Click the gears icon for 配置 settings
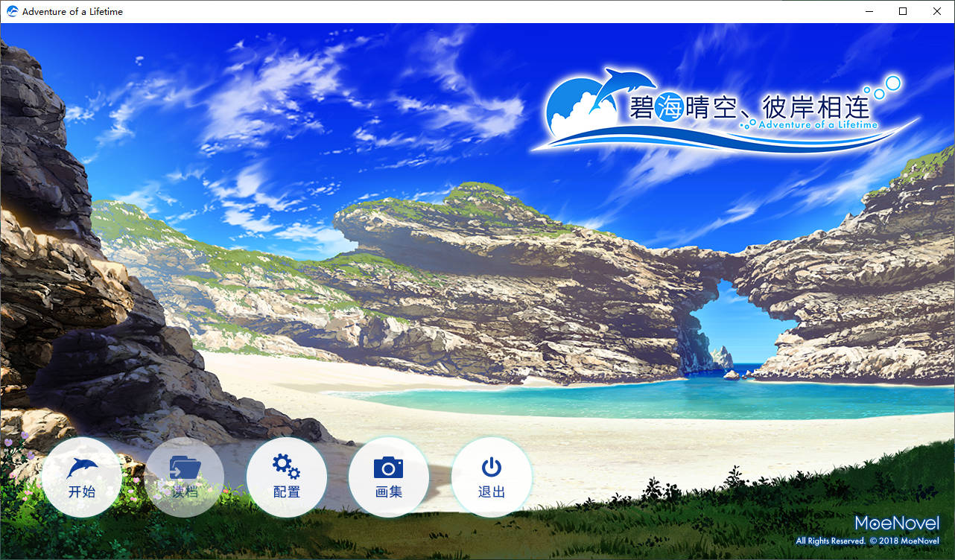This screenshot has height=560, width=955. pyautogui.click(x=286, y=467)
